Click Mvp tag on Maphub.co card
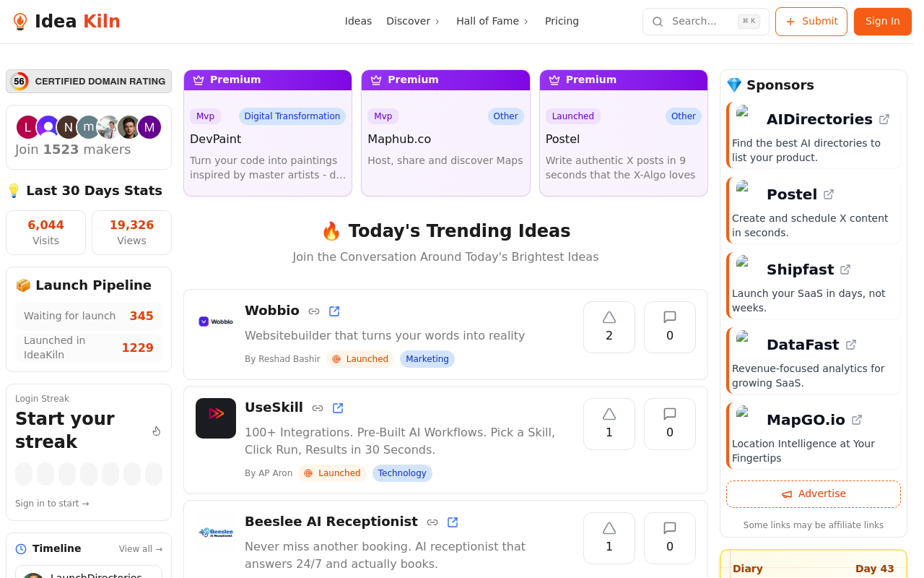The image size is (924, 578). coord(383,116)
